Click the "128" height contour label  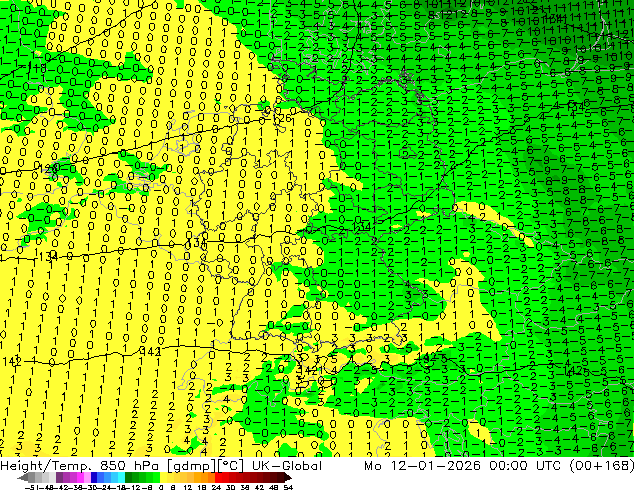pyautogui.click(x=51, y=168)
